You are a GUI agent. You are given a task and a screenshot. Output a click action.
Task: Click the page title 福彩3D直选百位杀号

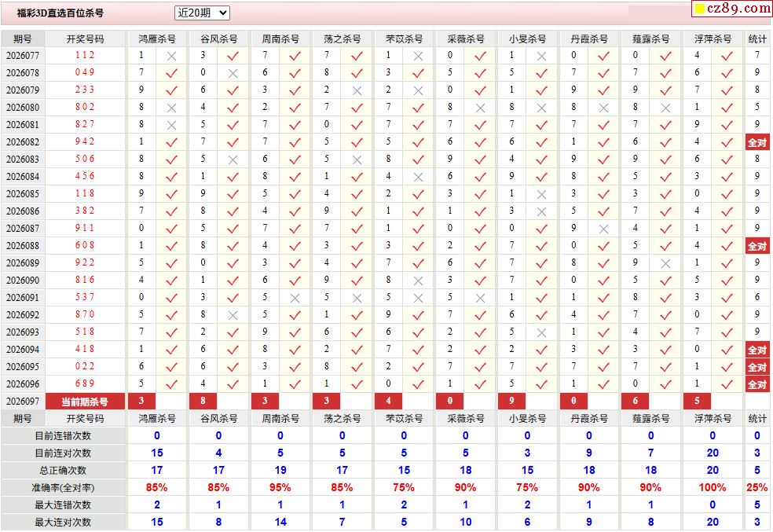(60, 13)
